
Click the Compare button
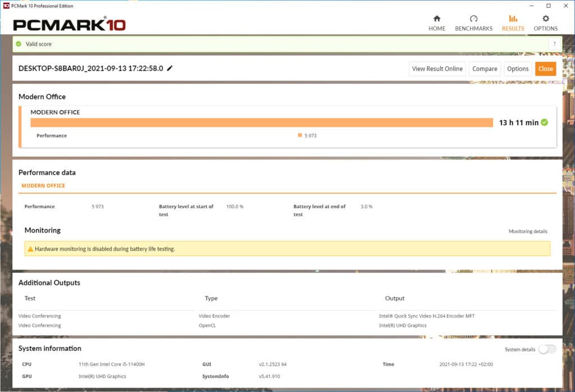[485, 69]
